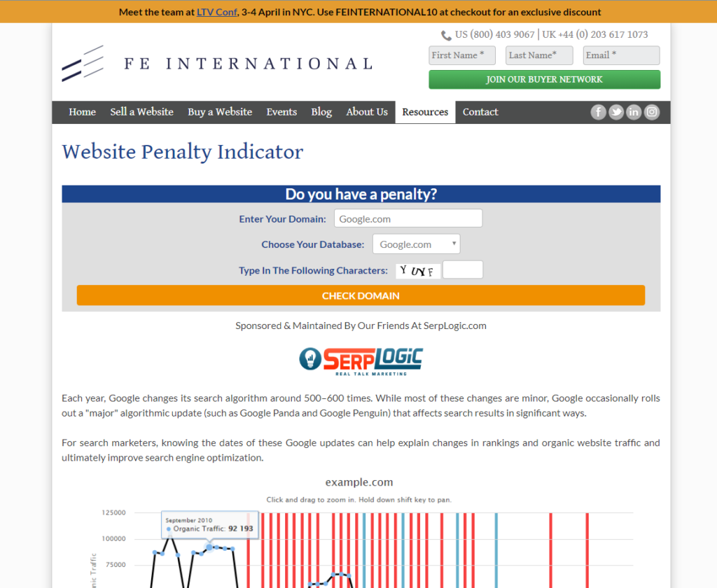Open FE International Instagram icon

[652, 112]
